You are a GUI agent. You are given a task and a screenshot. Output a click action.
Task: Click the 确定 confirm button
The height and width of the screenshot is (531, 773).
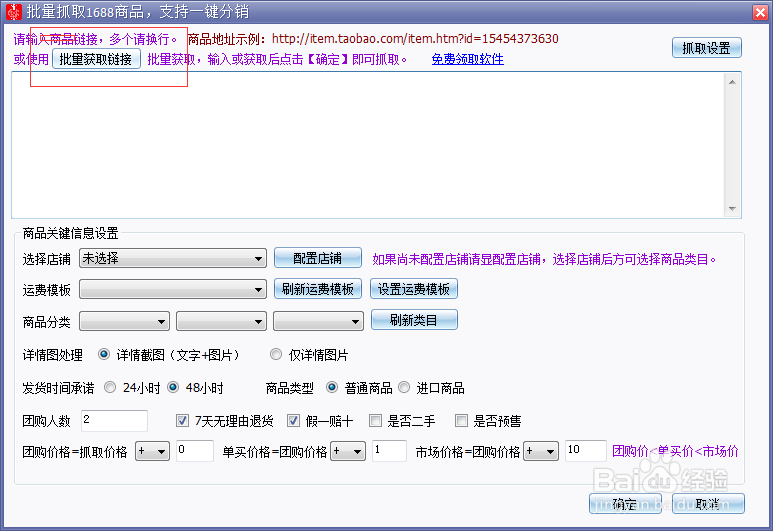(x=625, y=504)
